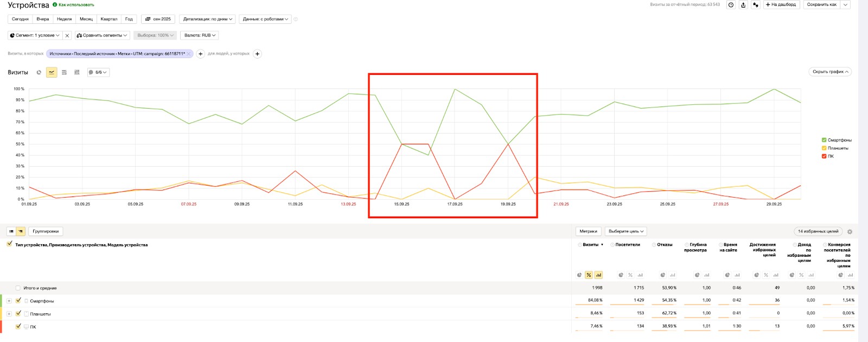Uncheck the Смартфоны row checkbox

18,300
